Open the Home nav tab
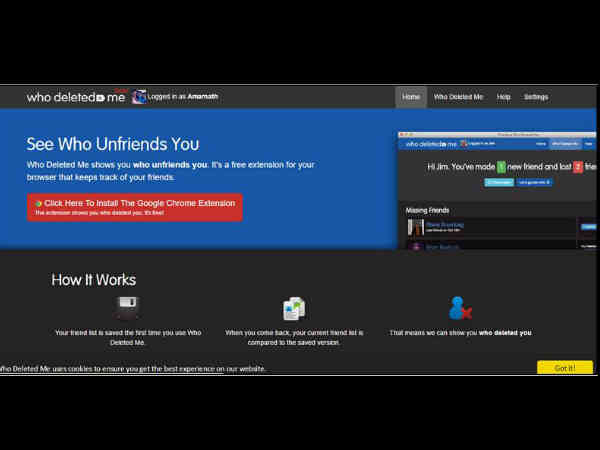The height and width of the screenshot is (450, 600). pyautogui.click(x=411, y=97)
